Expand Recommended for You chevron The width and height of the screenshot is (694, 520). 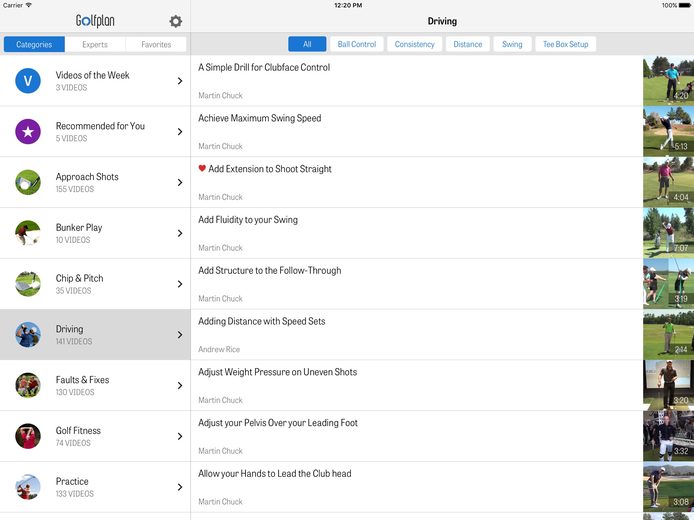click(x=180, y=131)
